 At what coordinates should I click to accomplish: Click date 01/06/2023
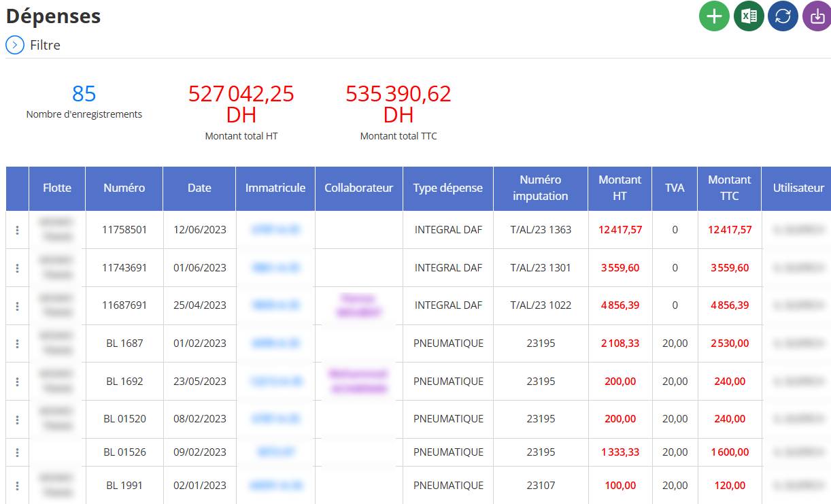pyautogui.click(x=200, y=268)
